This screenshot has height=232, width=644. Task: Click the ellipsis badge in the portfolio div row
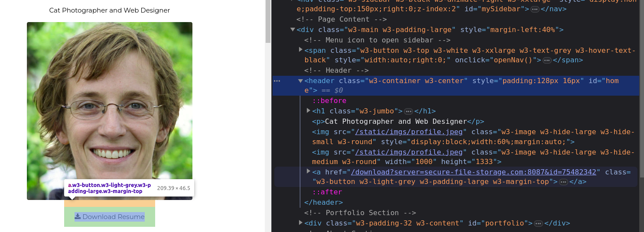click(538, 224)
